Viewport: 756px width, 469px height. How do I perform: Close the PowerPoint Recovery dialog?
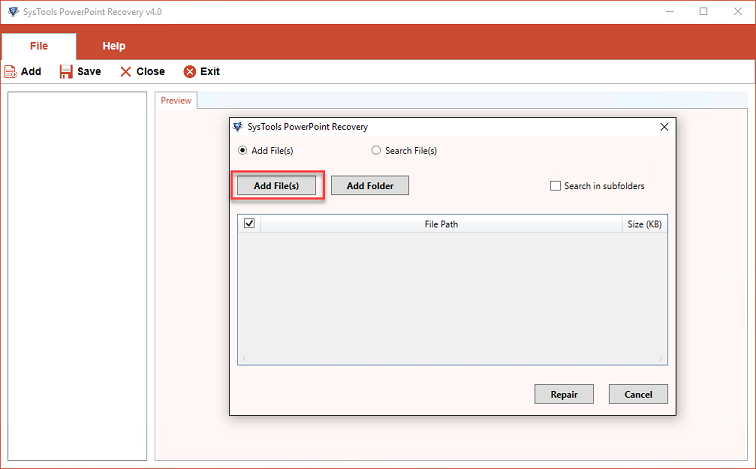click(664, 127)
